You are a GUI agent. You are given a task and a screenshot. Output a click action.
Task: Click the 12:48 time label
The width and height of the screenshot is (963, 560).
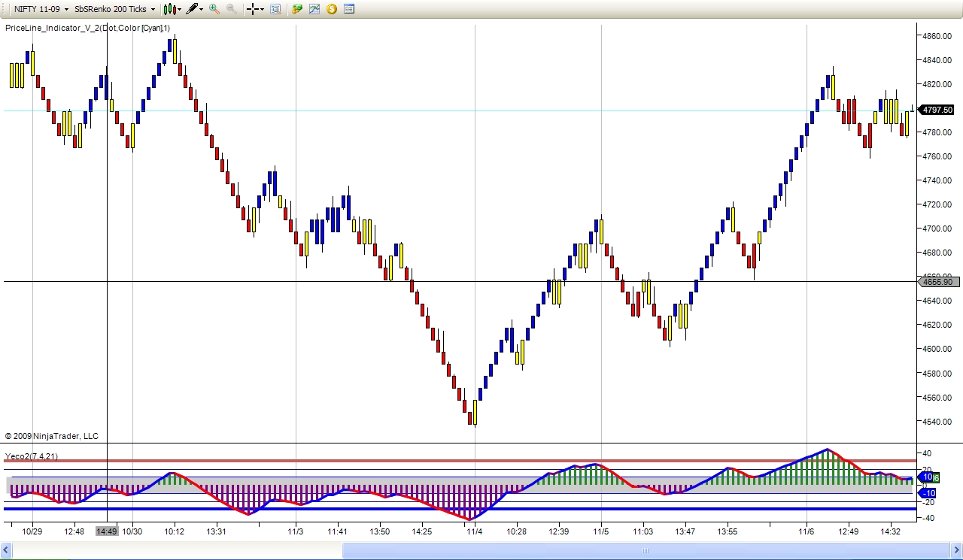(x=74, y=531)
